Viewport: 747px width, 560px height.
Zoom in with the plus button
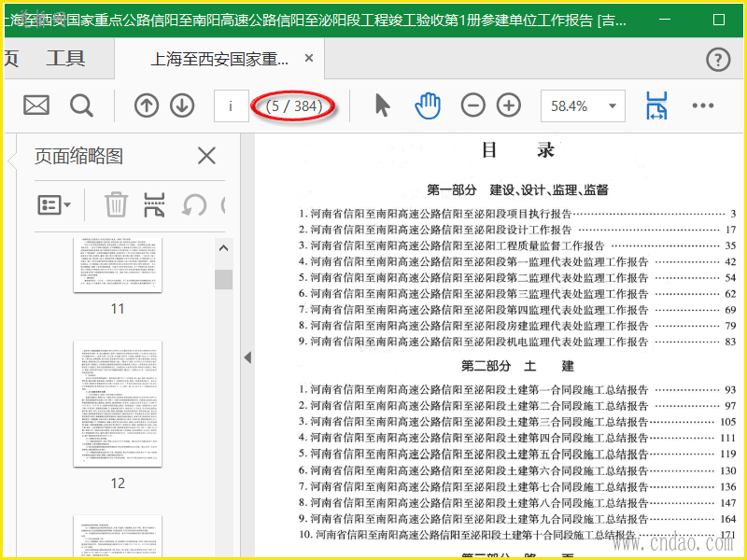click(x=509, y=105)
